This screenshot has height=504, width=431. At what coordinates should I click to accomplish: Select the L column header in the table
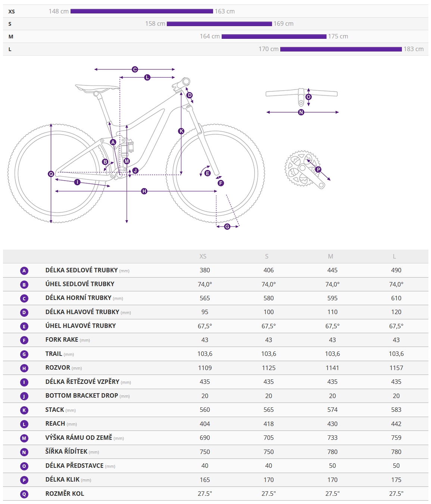[394, 256]
